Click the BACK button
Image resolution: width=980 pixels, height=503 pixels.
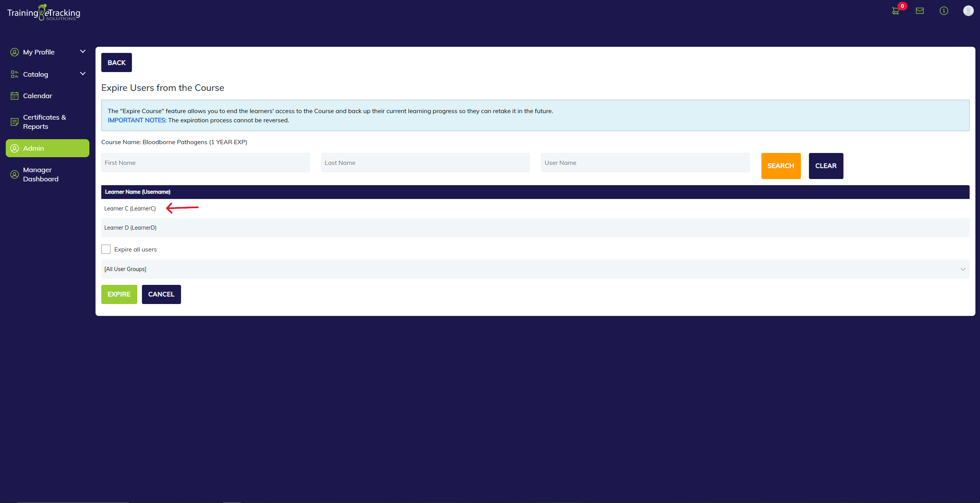(117, 62)
